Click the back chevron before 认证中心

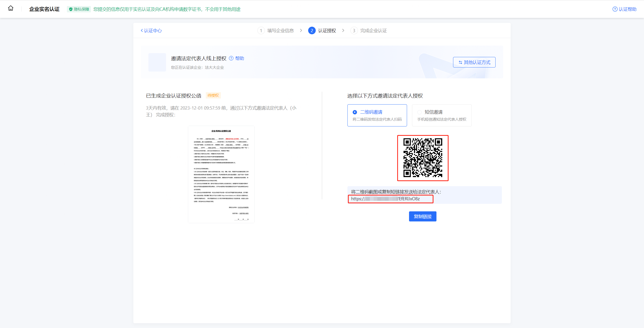pos(142,30)
